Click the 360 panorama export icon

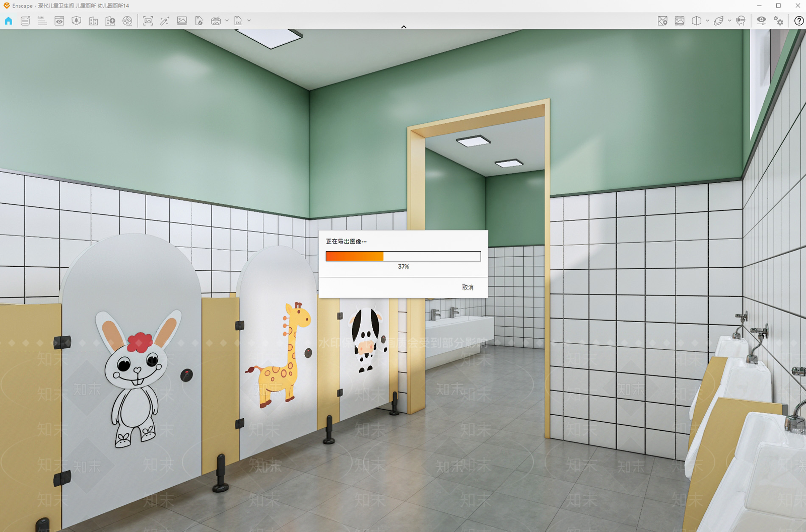[216, 21]
